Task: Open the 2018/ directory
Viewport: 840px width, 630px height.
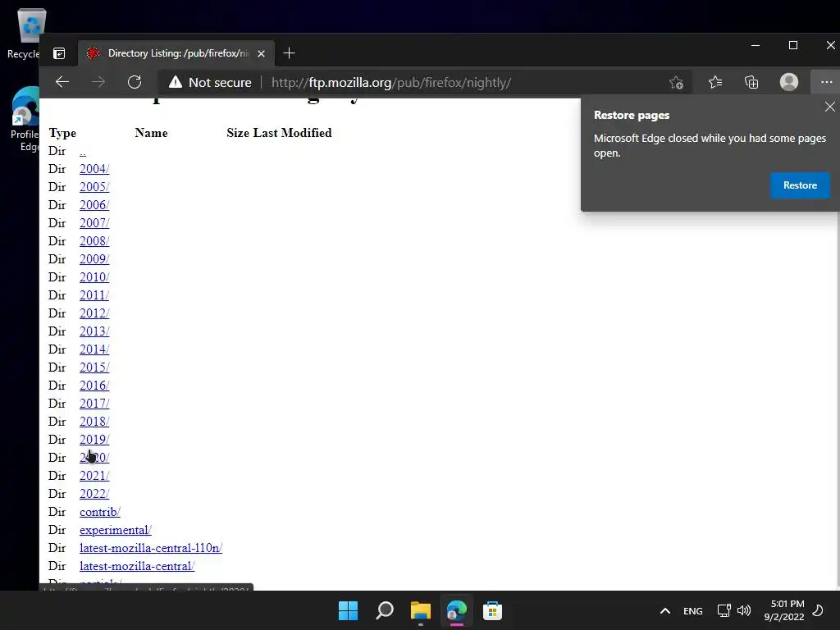Action: coord(94,422)
